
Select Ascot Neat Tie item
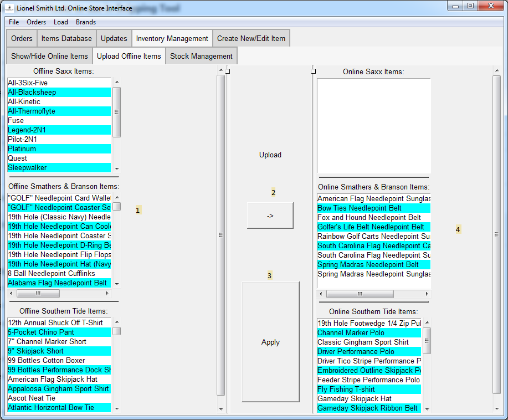click(59, 398)
